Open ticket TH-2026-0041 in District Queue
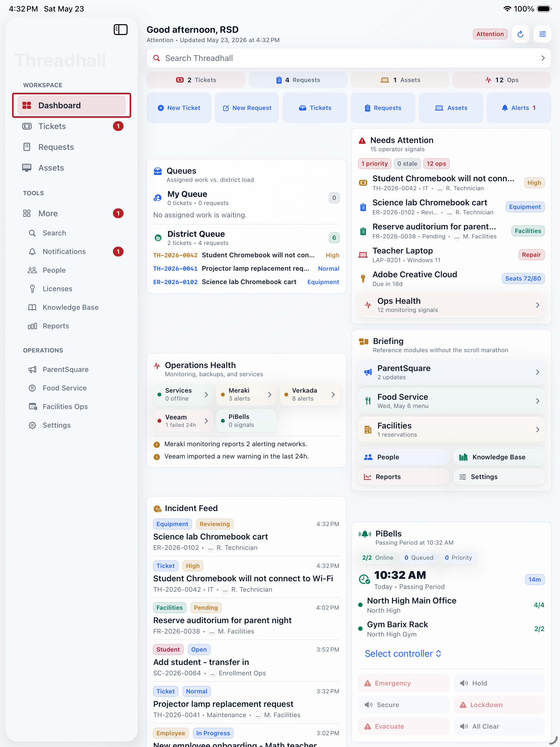 [x=246, y=269]
